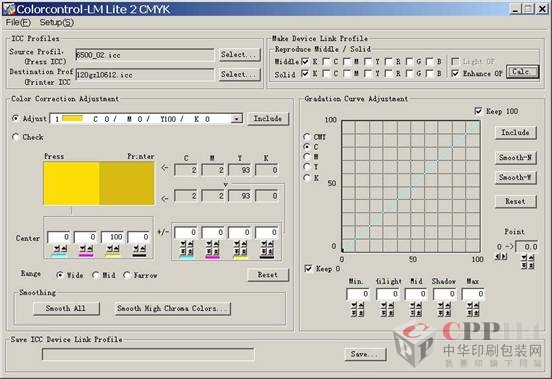The width and height of the screenshot is (552, 379).
Task: Toggle the Solid K checkbox
Action: [x=306, y=74]
